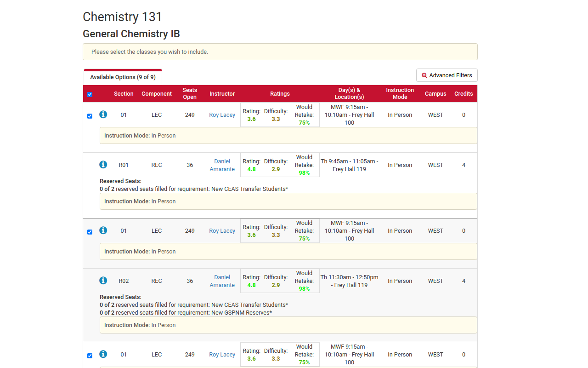The height and width of the screenshot is (368, 588).
Task: Click Roy Lacey link in the bottom row
Action: pyautogui.click(x=222, y=354)
